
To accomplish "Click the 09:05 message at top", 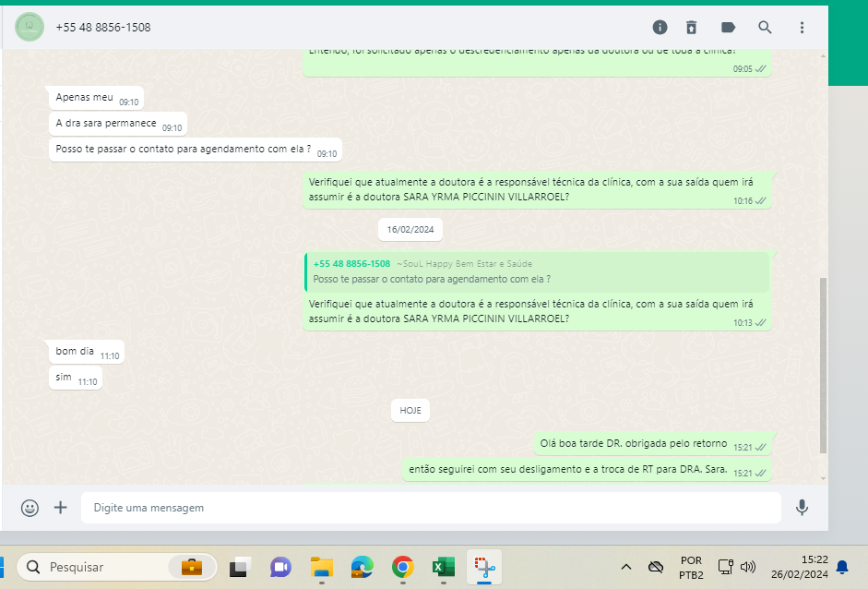I will pyautogui.click(x=537, y=61).
